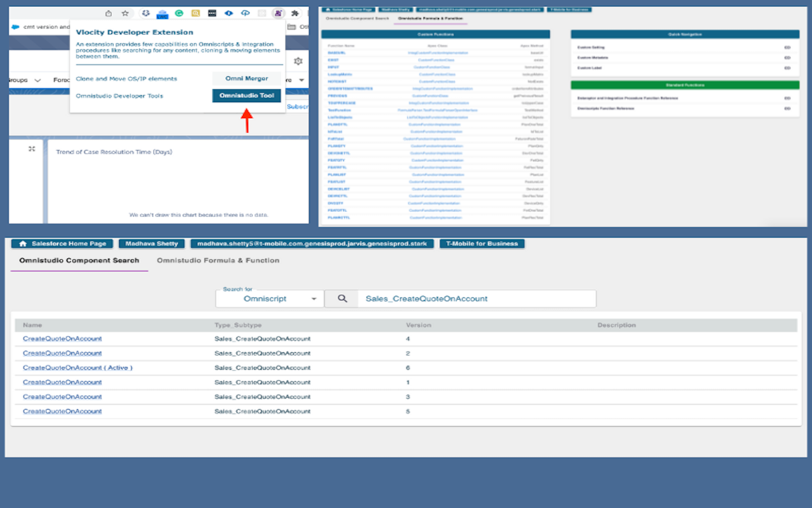Screen dimensions: 812x508
Task: Click the madhava.shetty5 username button
Action: [x=312, y=244]
